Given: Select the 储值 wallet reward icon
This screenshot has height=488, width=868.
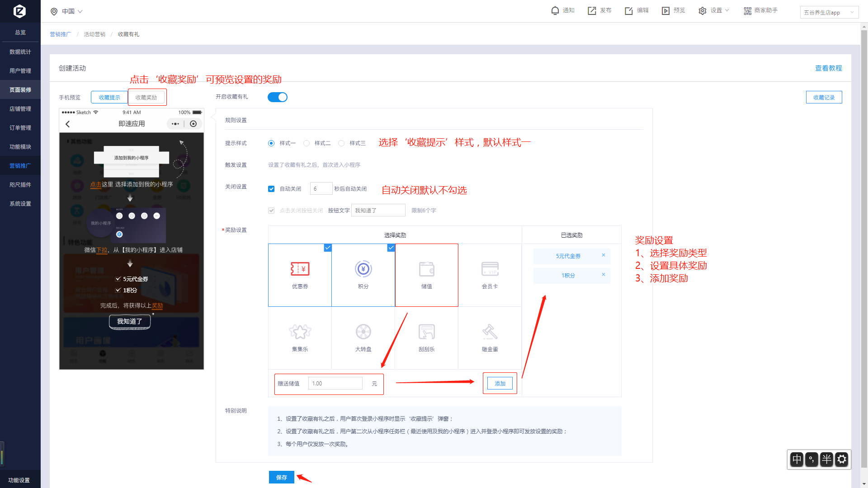Looking at the screenshot, I should point(427,269).
